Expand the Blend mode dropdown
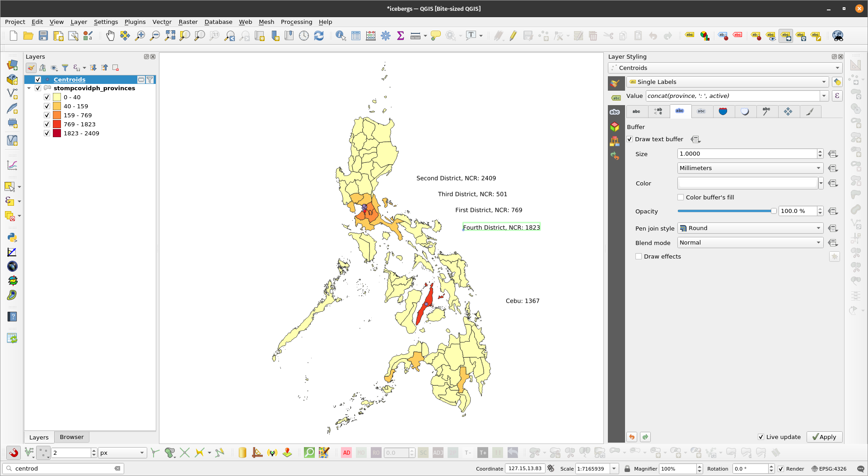This screenshot has width=868, height=476. pyautogui.click(x=750, y=243)
